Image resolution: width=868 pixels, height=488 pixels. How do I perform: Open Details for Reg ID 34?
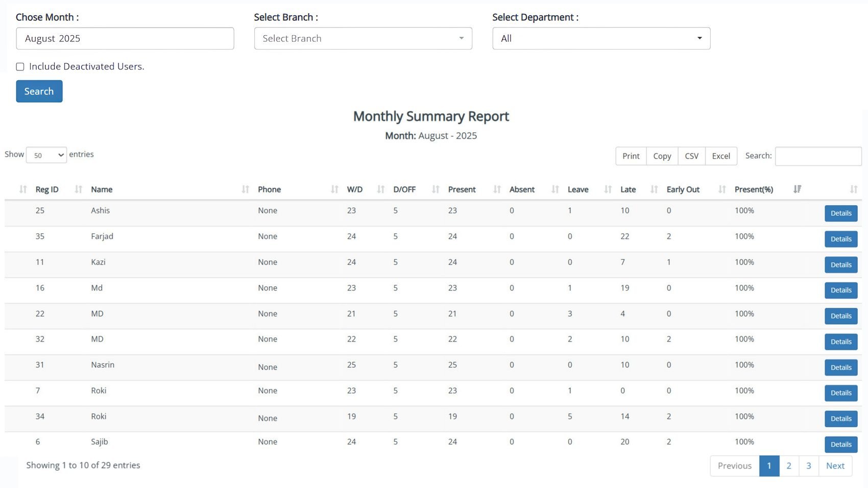841,419
